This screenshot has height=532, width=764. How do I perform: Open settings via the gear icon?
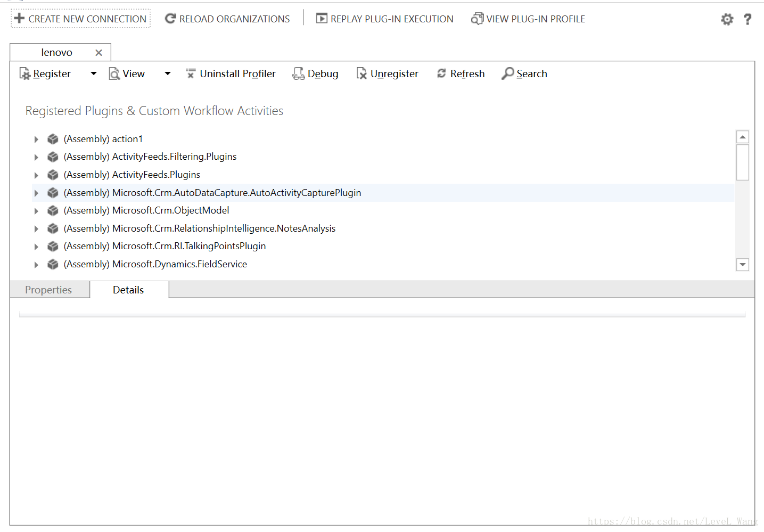tap(727, 19)
